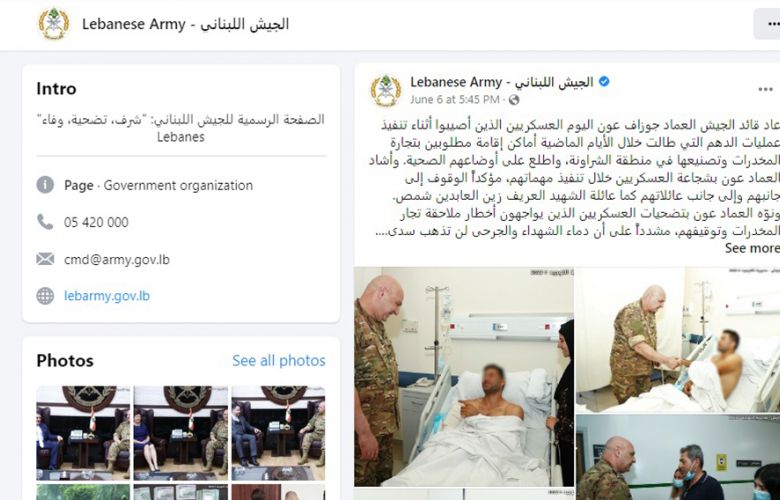Screen dimensions: 780x500
Task: Click the blue verified badge on post
Action: [x=604, y=82]
